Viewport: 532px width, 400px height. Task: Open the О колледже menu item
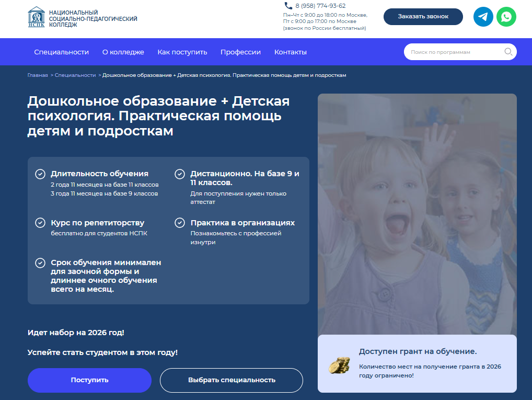pyautogui.click(x=123, y=52)
